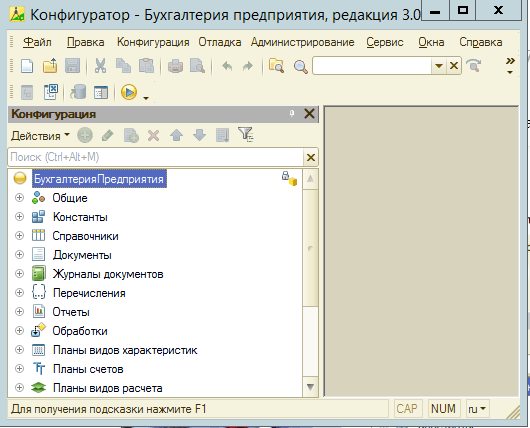Select the БухгалтерияПредприятия root node
The width and height of the screenshot is (530, 428).
tap(99, 179)
